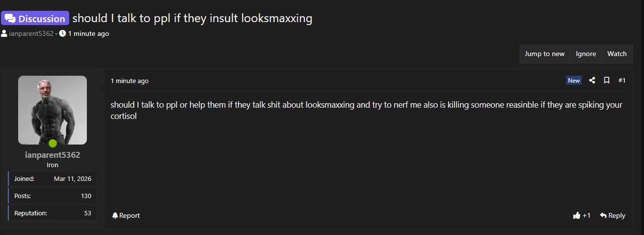The height and width of the screenshot is (235, 644).
Task: Click the post's "1 minute ago" timestamp
Action: [x=130, y=81]
